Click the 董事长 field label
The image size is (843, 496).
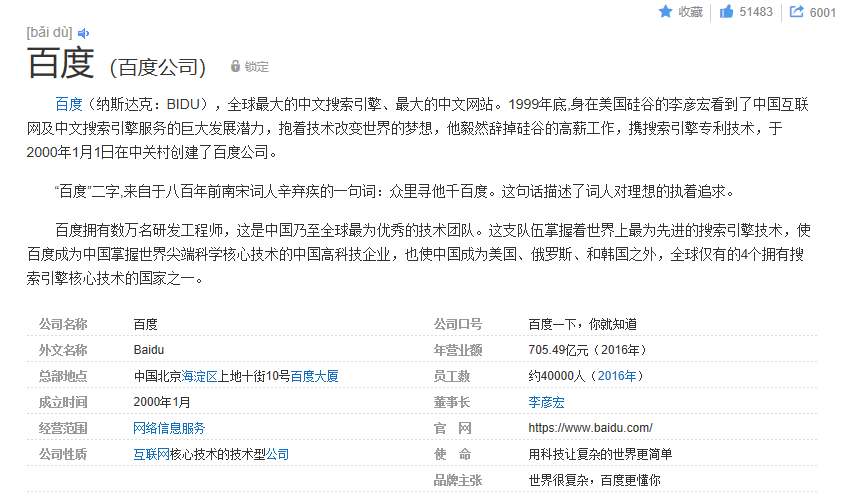point(452,402)
